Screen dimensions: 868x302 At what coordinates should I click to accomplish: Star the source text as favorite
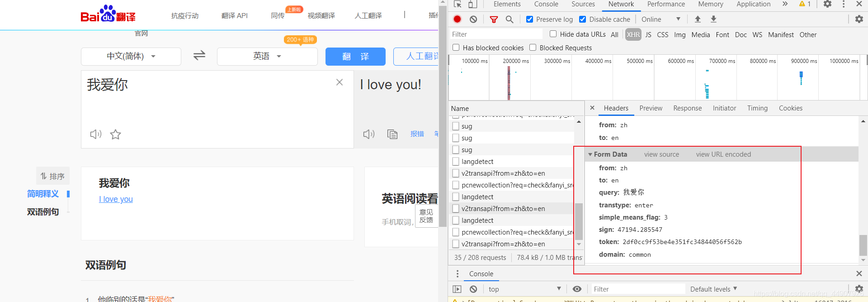(116, 134)
